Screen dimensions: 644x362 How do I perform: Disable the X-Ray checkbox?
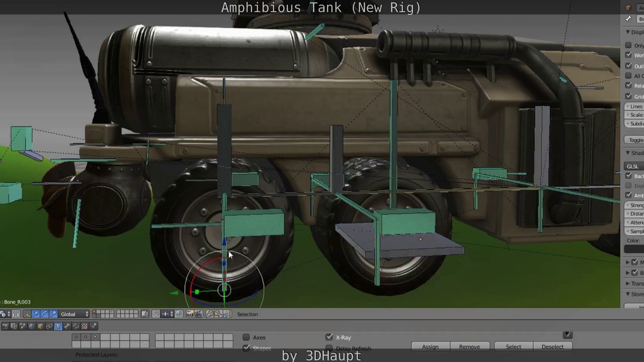coord(329,337)
